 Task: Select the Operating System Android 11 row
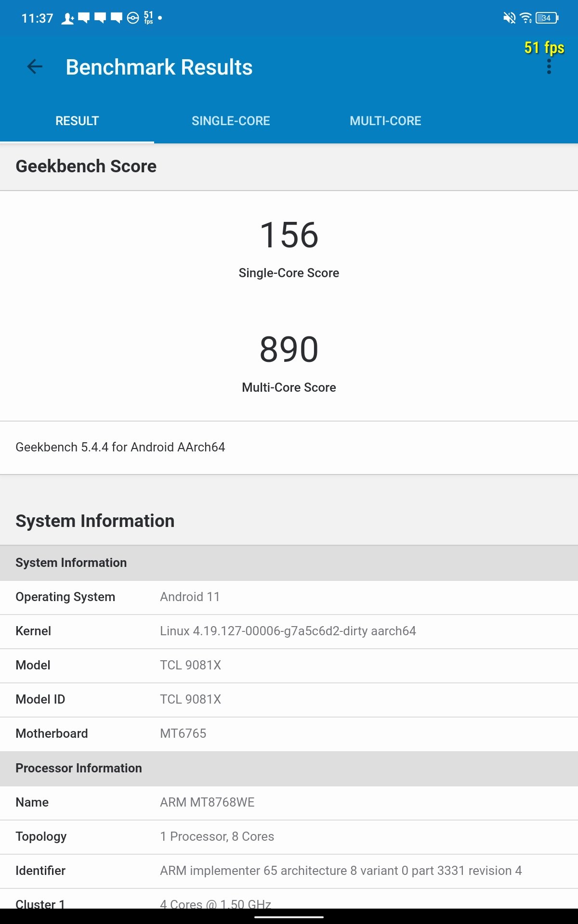pos(289,597)
